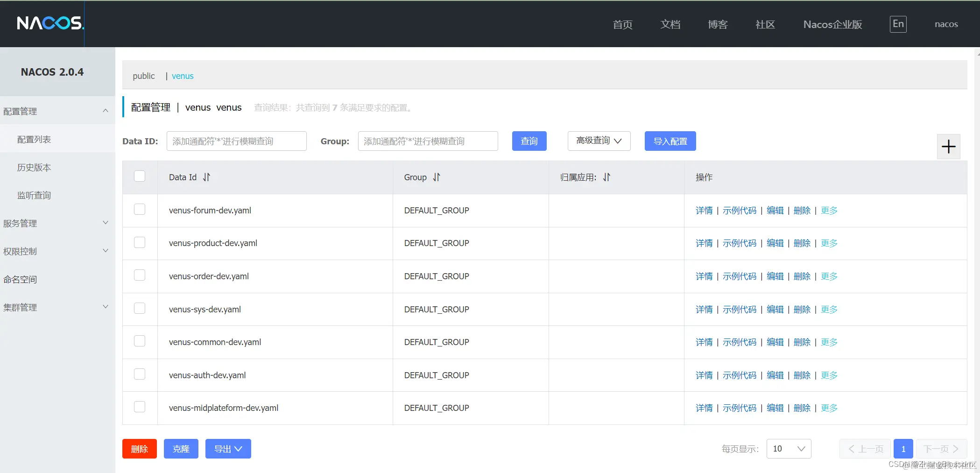980x473 pixels.
Task: Open 文档 in top navigation
Action: 670,24
